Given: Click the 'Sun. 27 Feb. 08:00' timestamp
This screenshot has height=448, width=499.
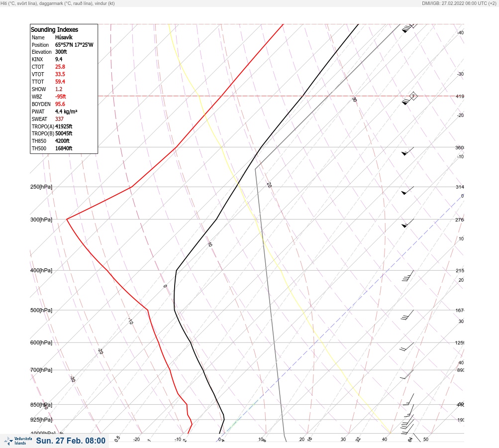Looking at the screenshot, I should 71,441.
